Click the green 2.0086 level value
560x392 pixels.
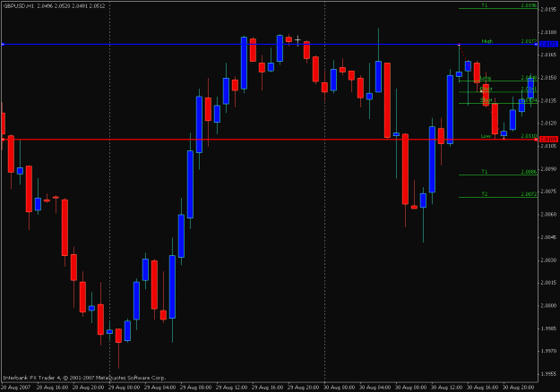tap(529, 172)
